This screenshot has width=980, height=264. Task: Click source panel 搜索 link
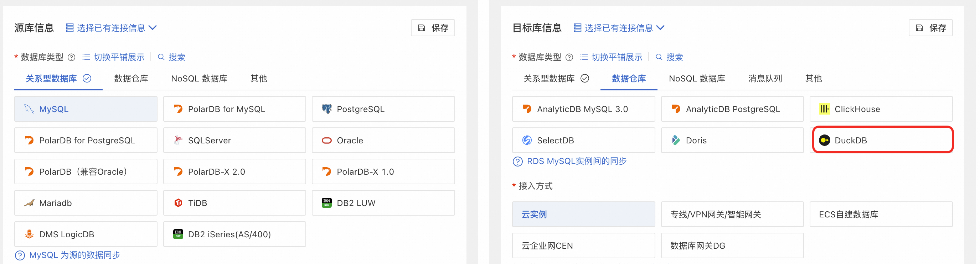pos(171,57)
